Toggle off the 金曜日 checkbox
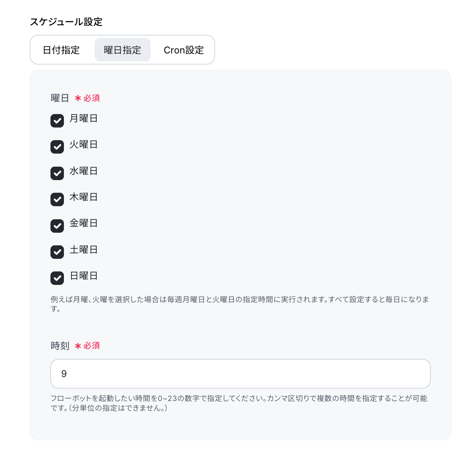Viewport: 476px width, 457px height. (57, 226)
